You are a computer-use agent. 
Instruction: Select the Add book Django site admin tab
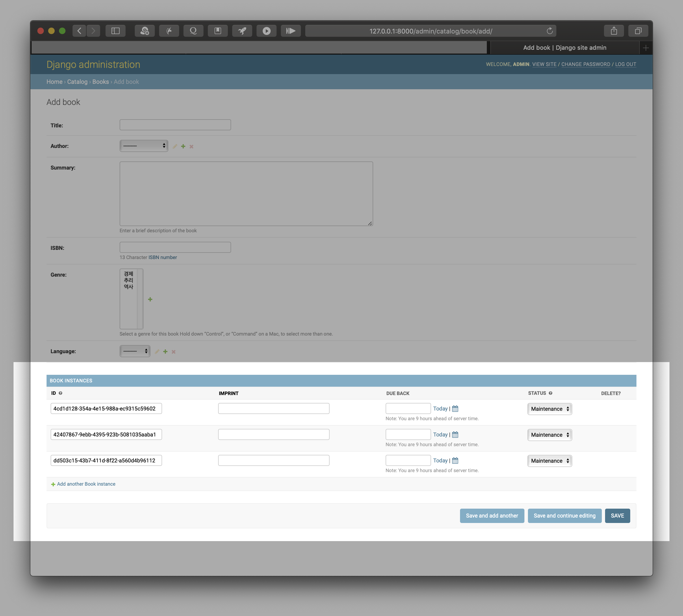tap(564, 48)
